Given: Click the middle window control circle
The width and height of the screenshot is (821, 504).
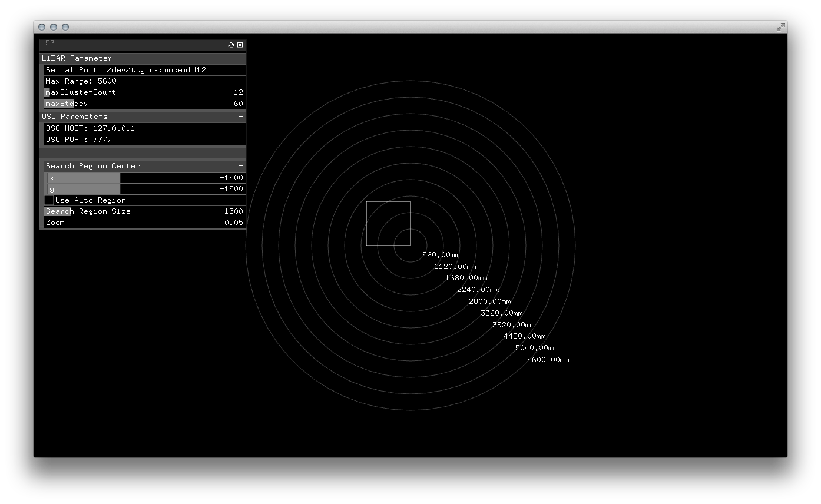Looking at the screenshot, I should coord(54,27).
